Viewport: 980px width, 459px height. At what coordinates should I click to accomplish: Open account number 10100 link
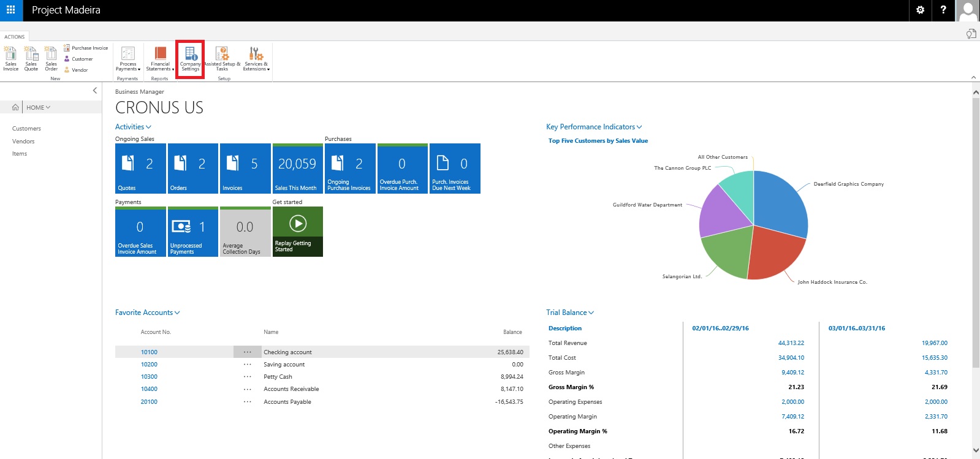pyautogui.click(x=149, y=352)
